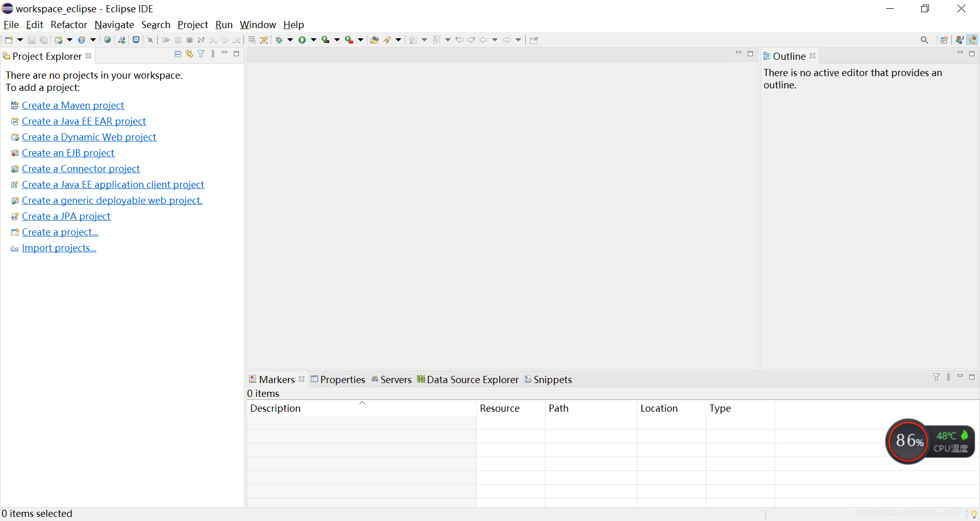Switch to the Snippets tab
This screenshot has width=980, height=521.
pyautogui.click(x=548, y=380)
